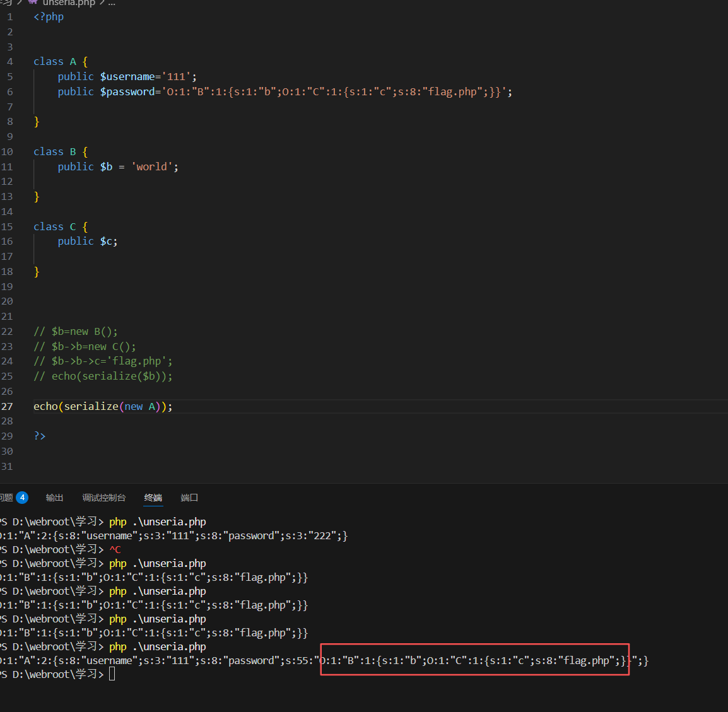Click the line number 27 in gutter
Image resolution: width=728 pixels, height=712 pixels.
click(x=7, y=407)
